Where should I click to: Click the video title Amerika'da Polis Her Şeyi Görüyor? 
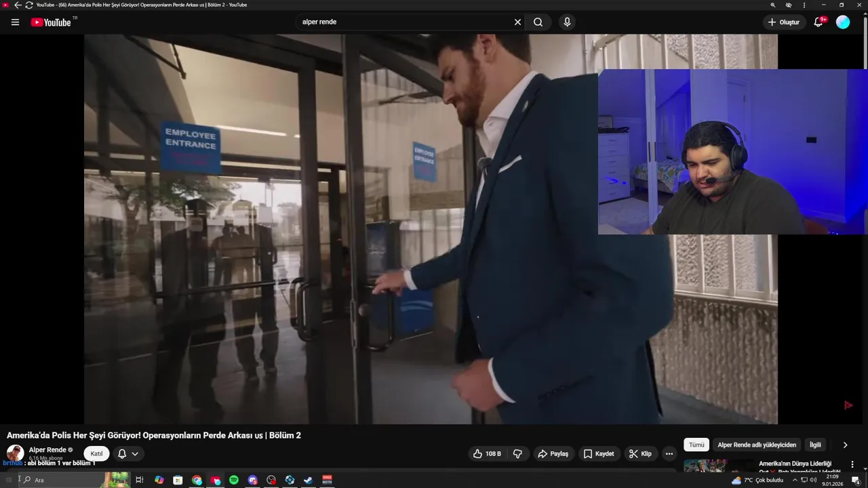pos(154,435)
